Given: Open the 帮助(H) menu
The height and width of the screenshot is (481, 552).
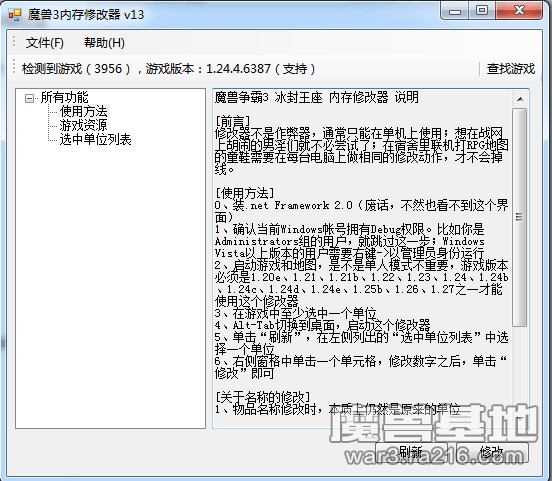Looking at the screenshot, I should tap(104, 43).
